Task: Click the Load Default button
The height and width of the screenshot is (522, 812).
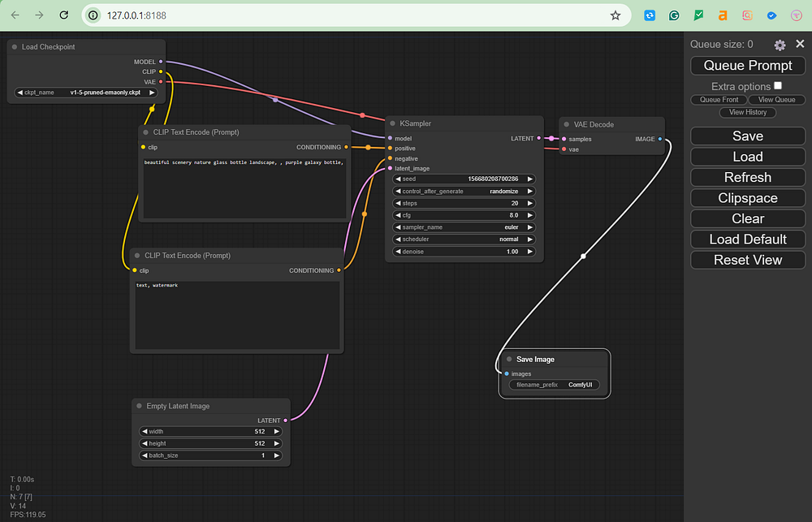Action: point(748,239)
